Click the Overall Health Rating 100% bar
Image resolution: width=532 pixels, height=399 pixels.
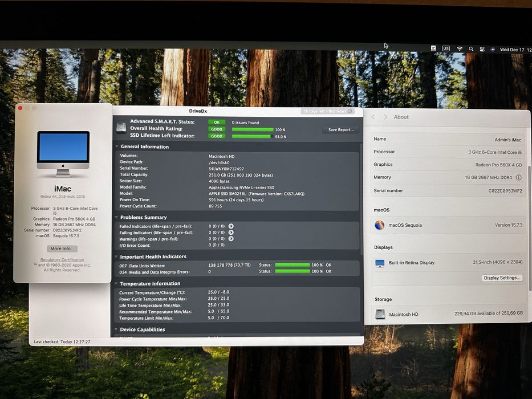pyautogui.click(x=253, y=129)
